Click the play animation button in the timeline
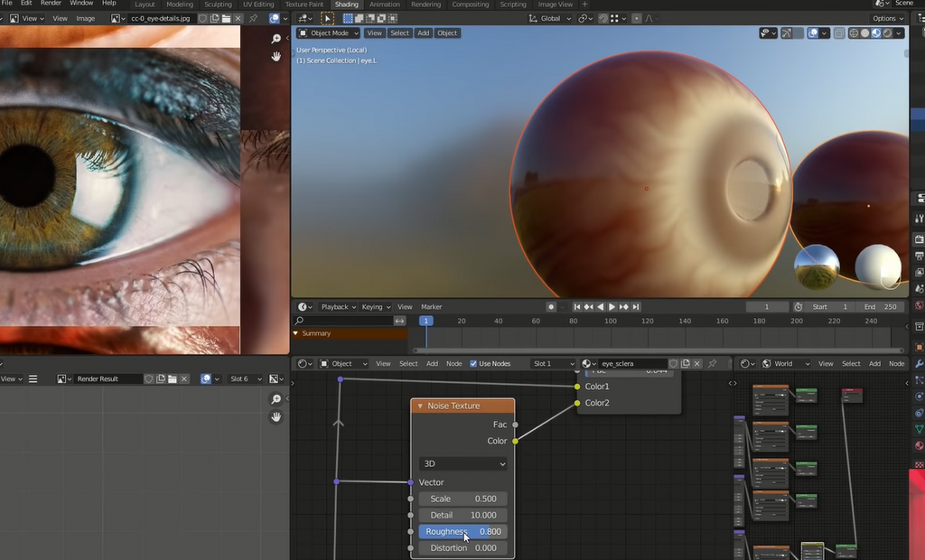This screenshot has width=925, height=560. [x=612, y=307]
